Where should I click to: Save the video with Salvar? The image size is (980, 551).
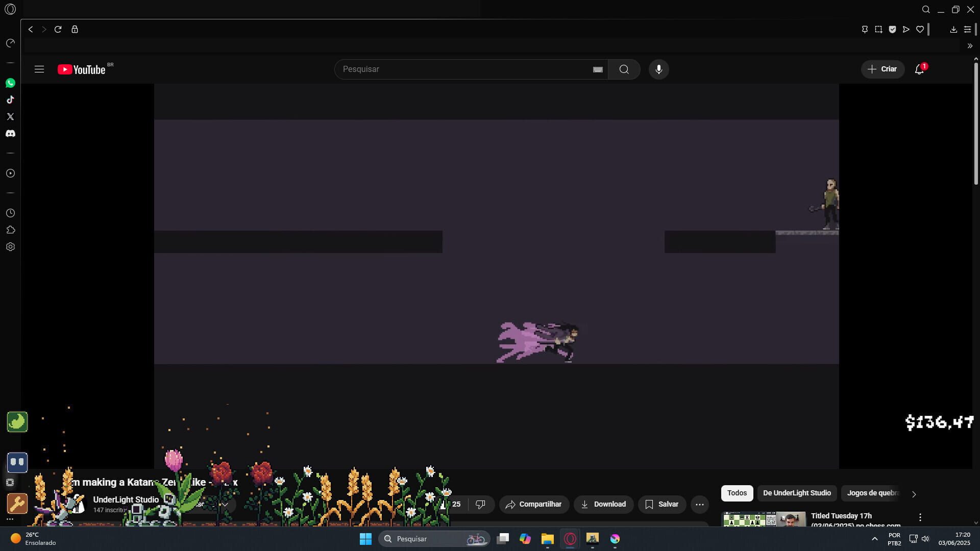pos(661,504)
